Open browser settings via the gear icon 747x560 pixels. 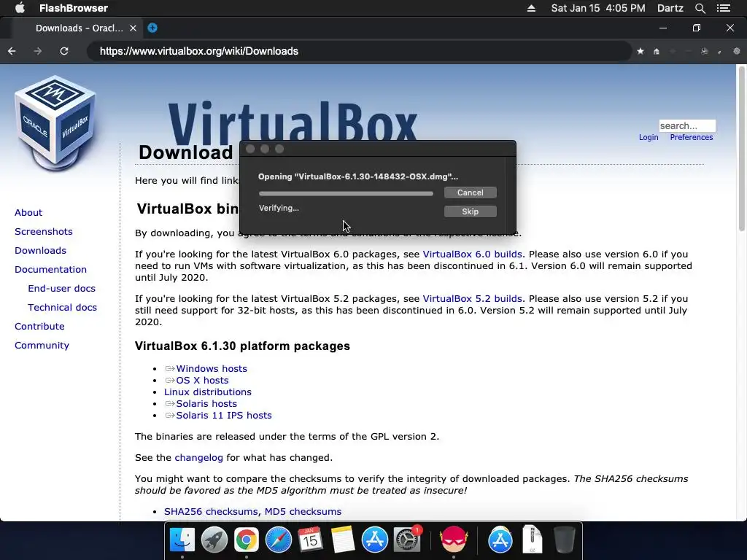coord(737,51)
